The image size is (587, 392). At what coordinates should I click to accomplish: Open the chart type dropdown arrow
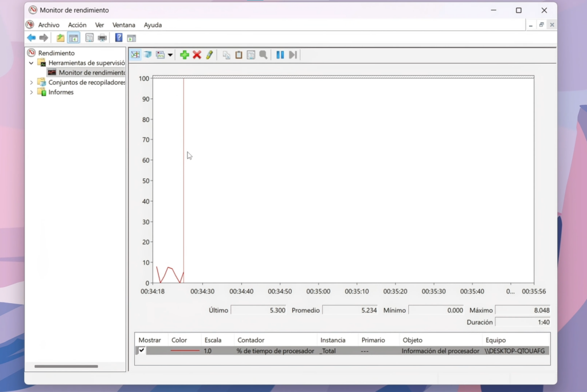(x=170, y=54)
